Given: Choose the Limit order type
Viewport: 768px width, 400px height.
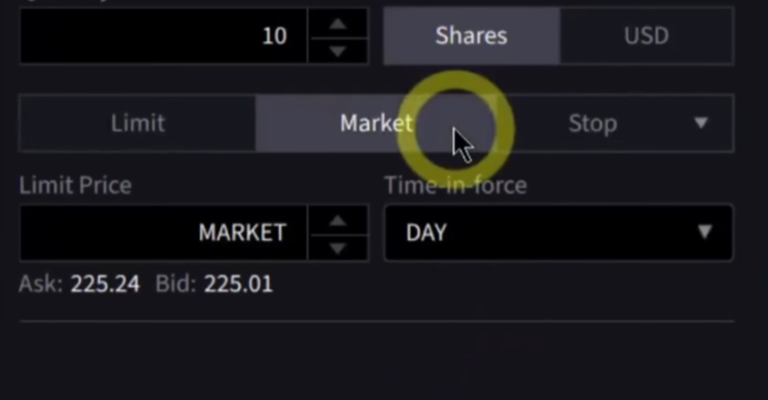Looking at the screenshot, I should tap(138, 124).
